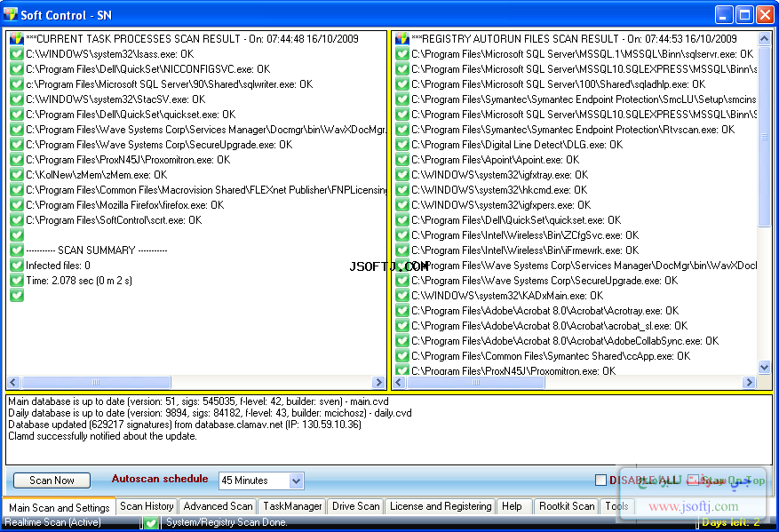
Task: Click the left scroll arrow of task processes panel
Action: [13, 382]
